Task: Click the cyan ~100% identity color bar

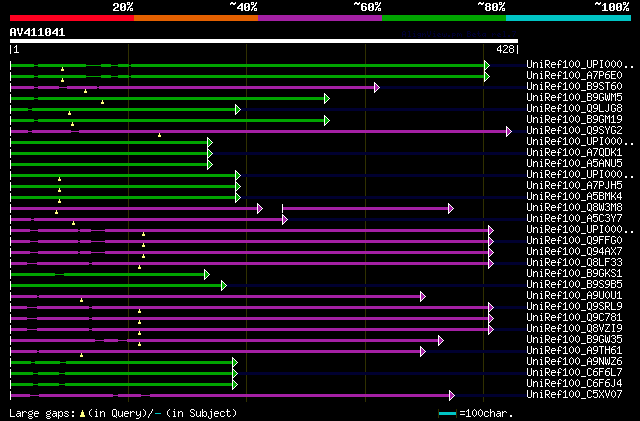Action: click(569, 18)
